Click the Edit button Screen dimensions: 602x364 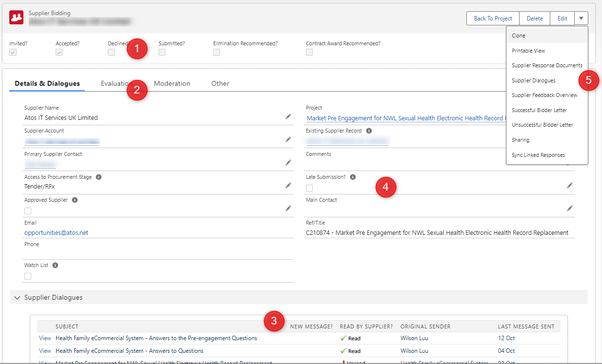pyautogui.click(x=562, y=19)
